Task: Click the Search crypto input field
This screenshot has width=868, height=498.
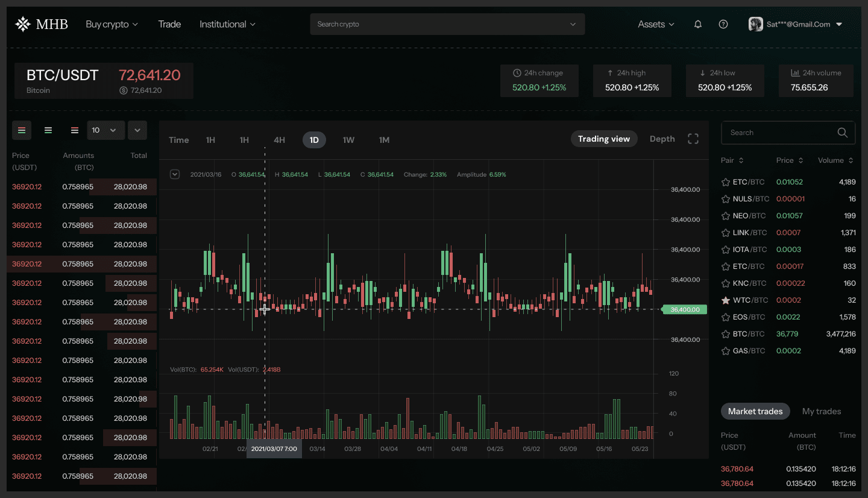Action: pyautogui.click(x=422, y=24)
